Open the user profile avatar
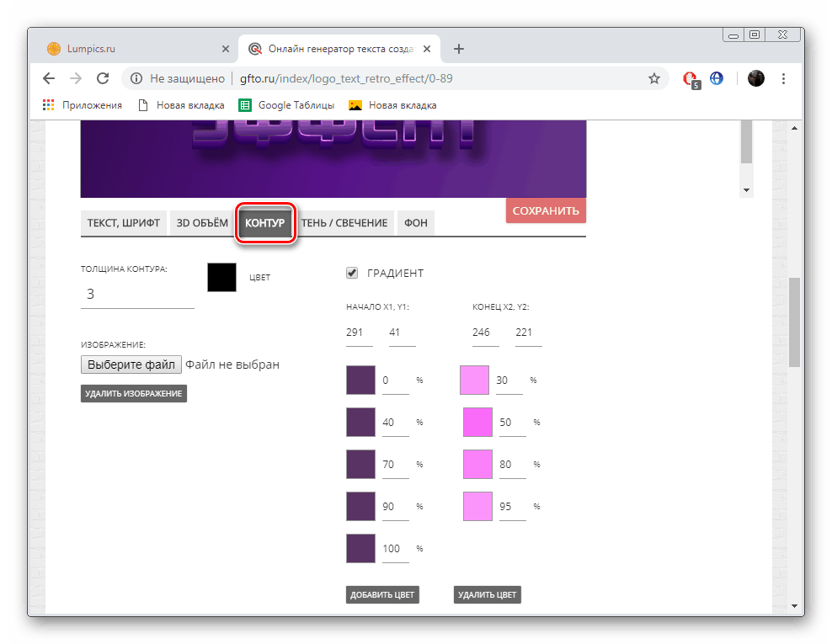832x644 pixels. pyautogui.click(x=755, y=78)
